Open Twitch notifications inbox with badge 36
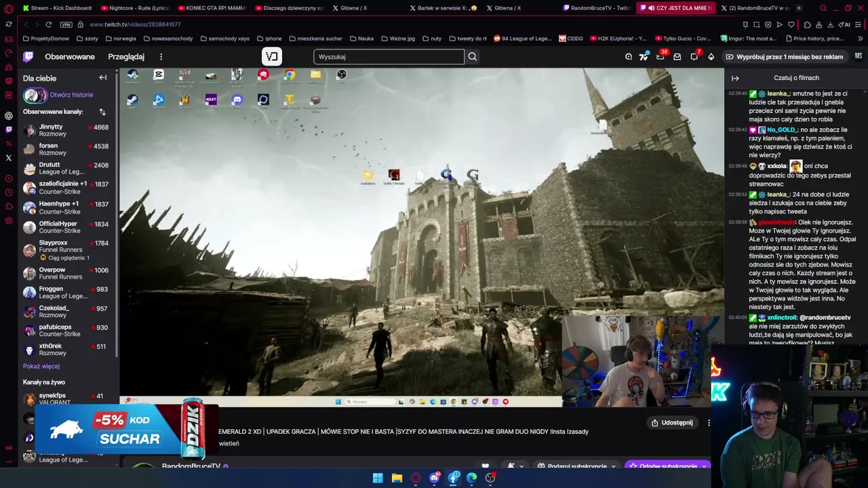Image resolution: width=868 pixels, height=488 pixels. pos(660,57)
